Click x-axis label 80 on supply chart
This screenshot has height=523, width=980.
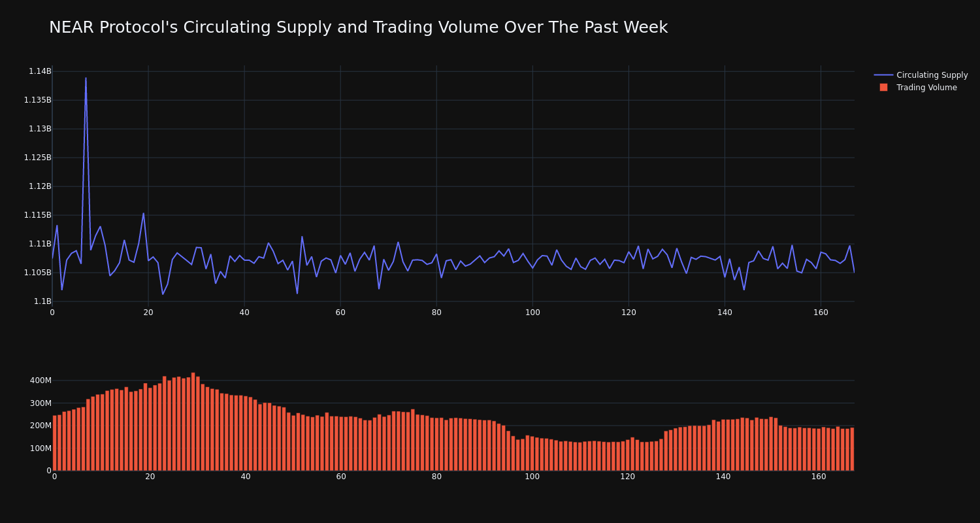tap(436, 312)
